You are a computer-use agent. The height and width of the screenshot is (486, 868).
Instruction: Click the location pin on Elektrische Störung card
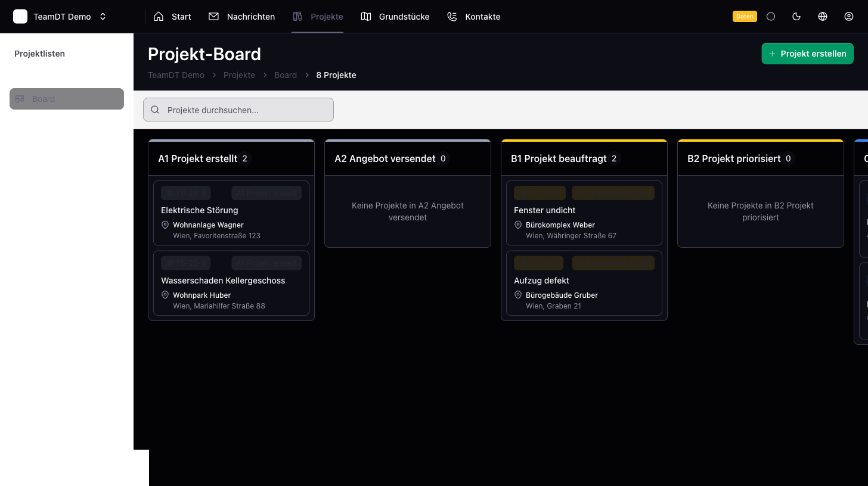165,225
